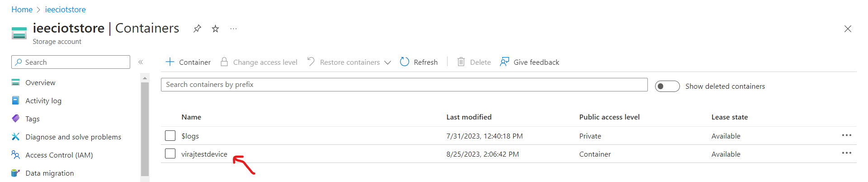
Task: Select the $logs container checkbox
Action: (170, 135)
